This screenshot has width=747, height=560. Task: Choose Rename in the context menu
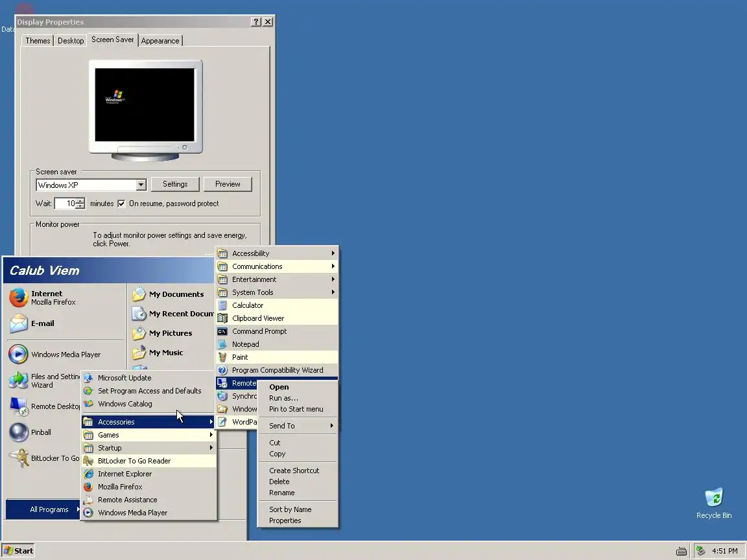click(298, 493)
